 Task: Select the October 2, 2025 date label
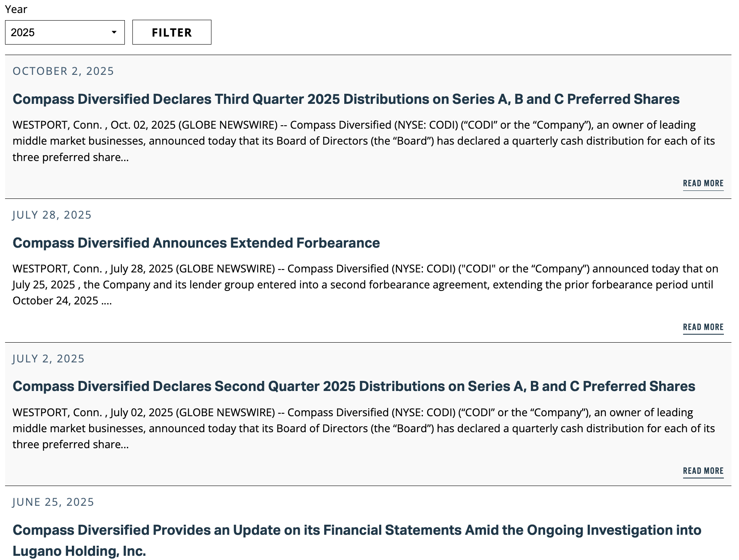point(63,71)
